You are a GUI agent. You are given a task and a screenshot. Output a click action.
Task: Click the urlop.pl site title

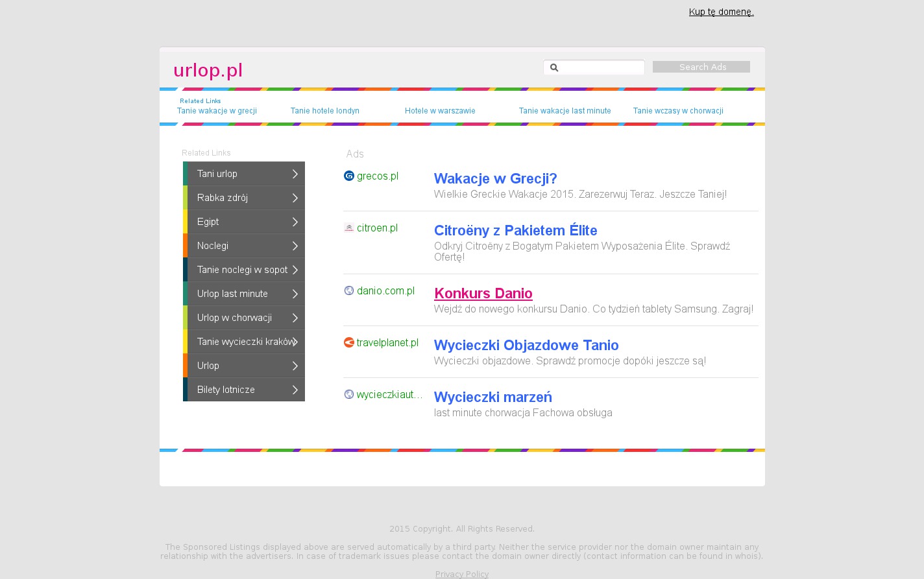tap(208, 70)
